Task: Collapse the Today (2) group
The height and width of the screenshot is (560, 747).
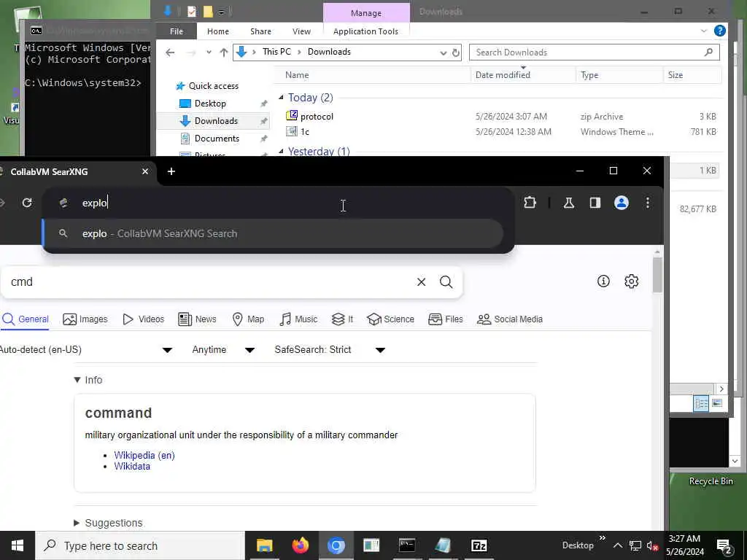Action: click(281, 98)
